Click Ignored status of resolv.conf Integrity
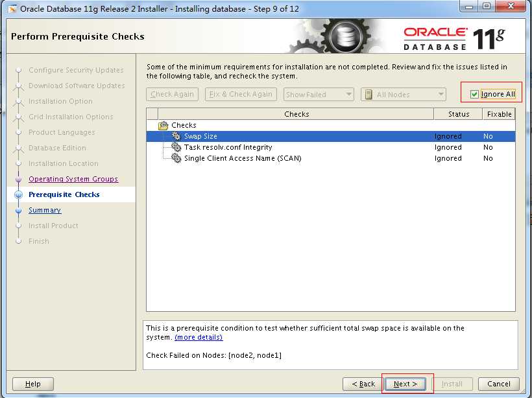Viewport: 532px width, 398px height. pyautogui.click(x=448, y=148)
